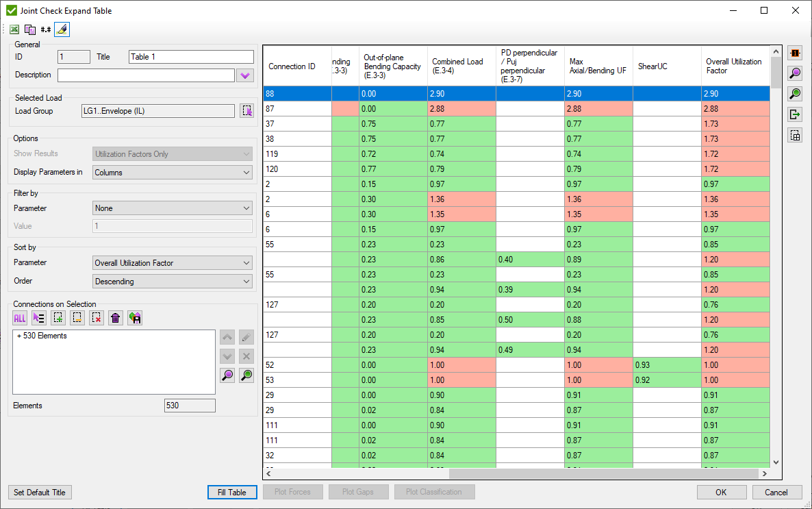This screenshot has height=509, width=812.
Task: Click the copy table icon in toolbar
Action: coord(30,29)
